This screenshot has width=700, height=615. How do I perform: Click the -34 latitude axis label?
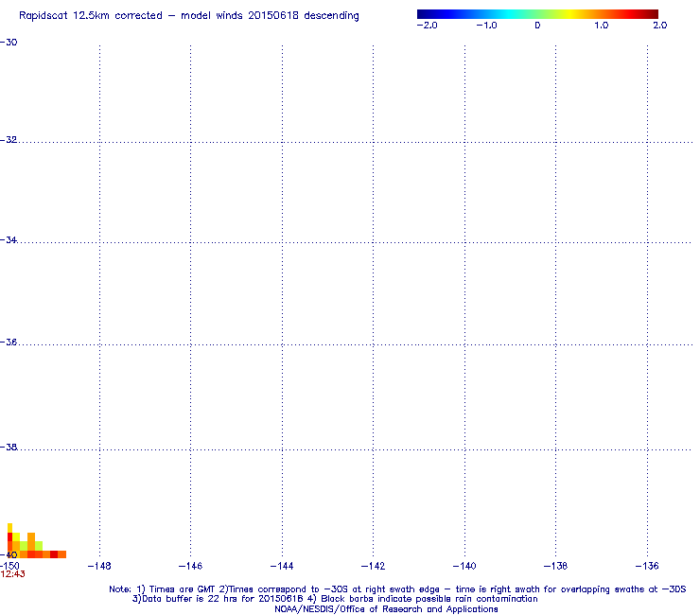coord(9,240)
